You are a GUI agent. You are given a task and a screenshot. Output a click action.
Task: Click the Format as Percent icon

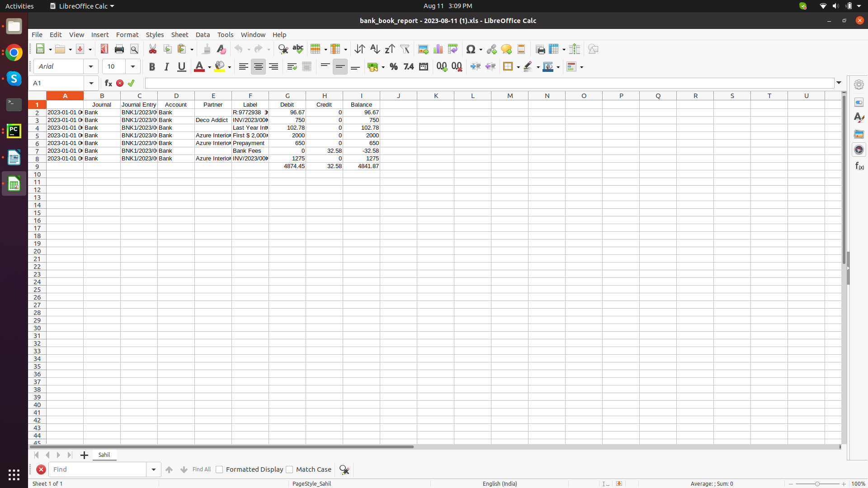pos(394,67)
